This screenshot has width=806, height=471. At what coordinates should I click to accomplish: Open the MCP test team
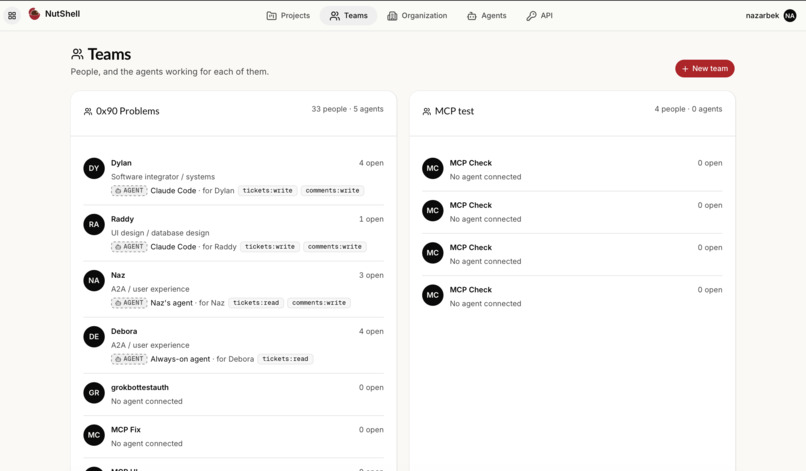pos(454,111)
